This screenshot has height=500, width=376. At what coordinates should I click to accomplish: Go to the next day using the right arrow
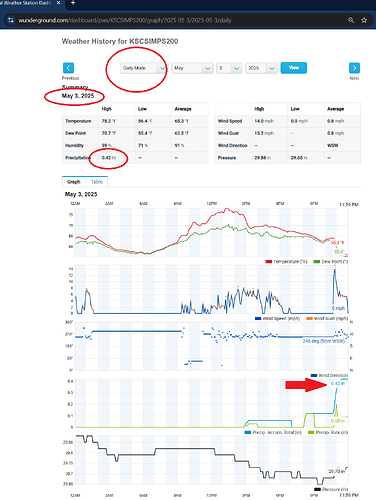point(354,68)
